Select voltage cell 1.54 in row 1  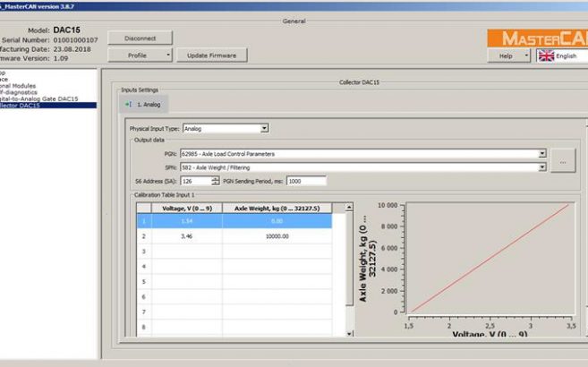[187, 221]
